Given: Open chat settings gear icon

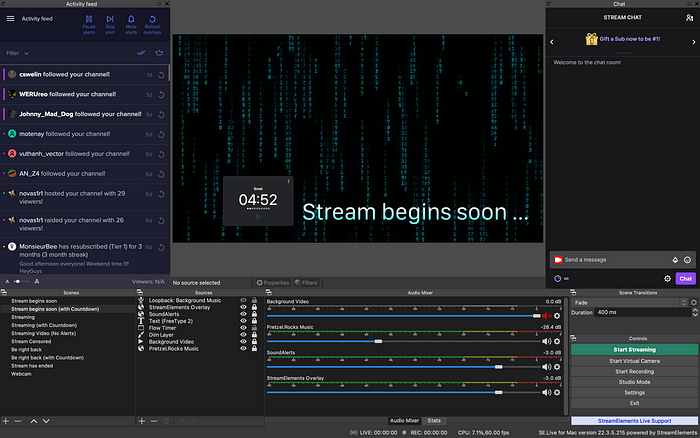Looking at the screenshot, I should [667, 279].
